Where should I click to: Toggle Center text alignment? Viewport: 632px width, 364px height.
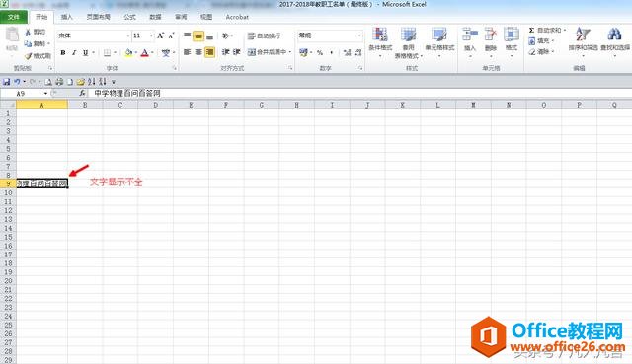click(198, 52)
